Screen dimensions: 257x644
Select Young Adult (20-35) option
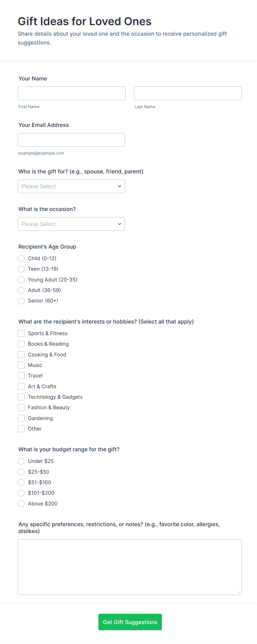click(21, 280)
